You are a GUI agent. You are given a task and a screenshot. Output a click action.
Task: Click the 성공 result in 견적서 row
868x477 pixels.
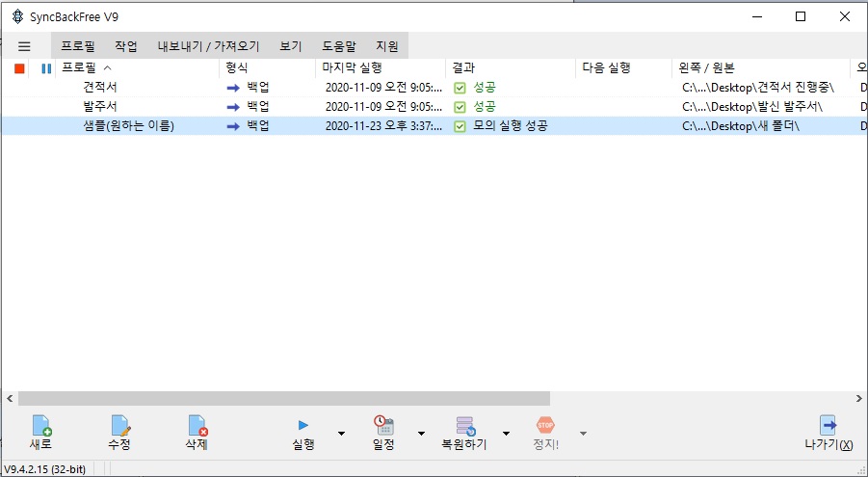[485, 88]
